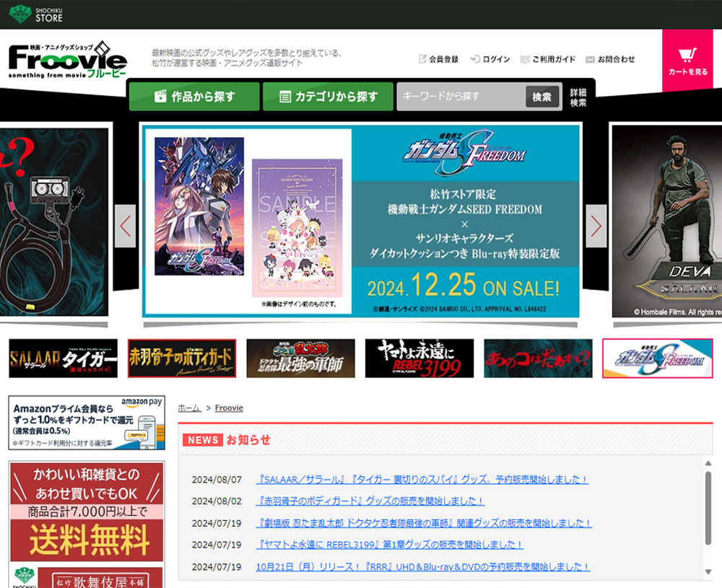722x588 pixels.
Task: Open the RRR UHD Blu-ray news link
Action: coord(422,567)
